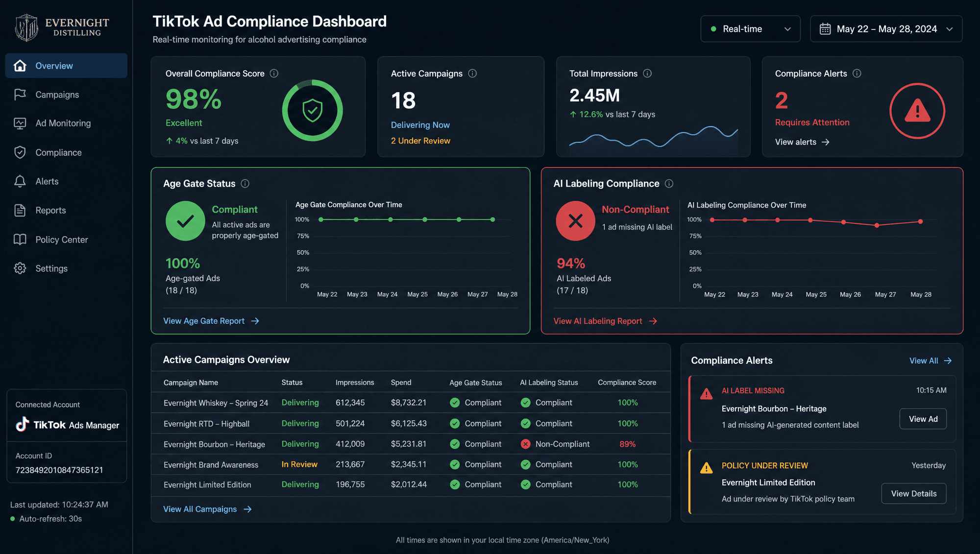980x554 pixels.
Task: Click the Compliance Score column header
Action: pyautogui.click(x=627, y=383)
